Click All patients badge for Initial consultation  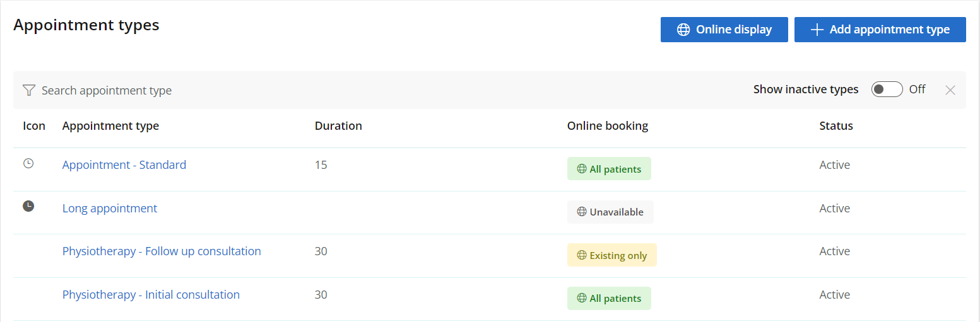tap(609, 298)
